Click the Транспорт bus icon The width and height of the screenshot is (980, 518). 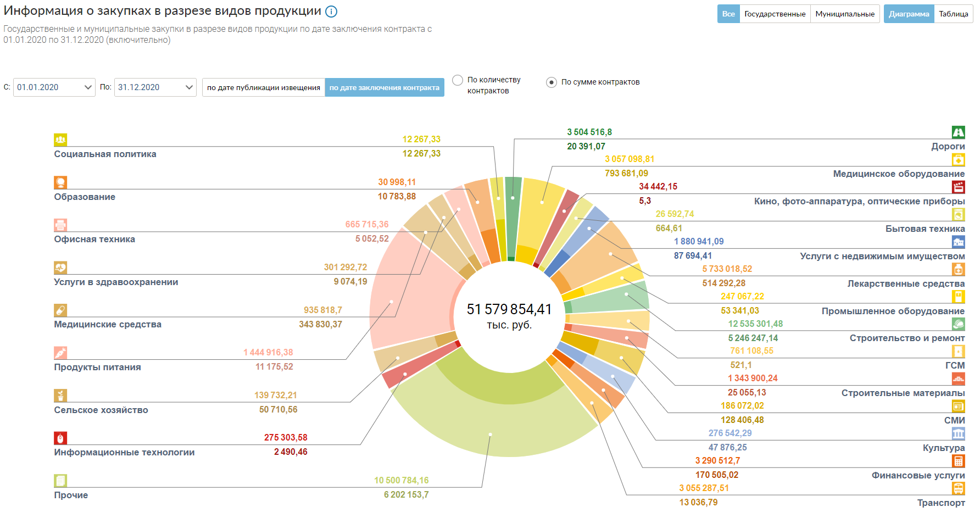(958, 488)
